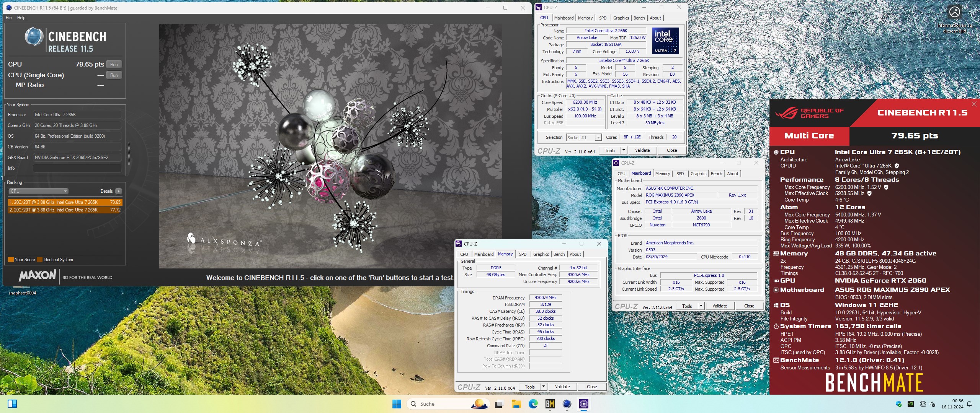Click the Motherboard icon in BenchMate panel
Screen dimensions: 980x413
pos(776,290)
